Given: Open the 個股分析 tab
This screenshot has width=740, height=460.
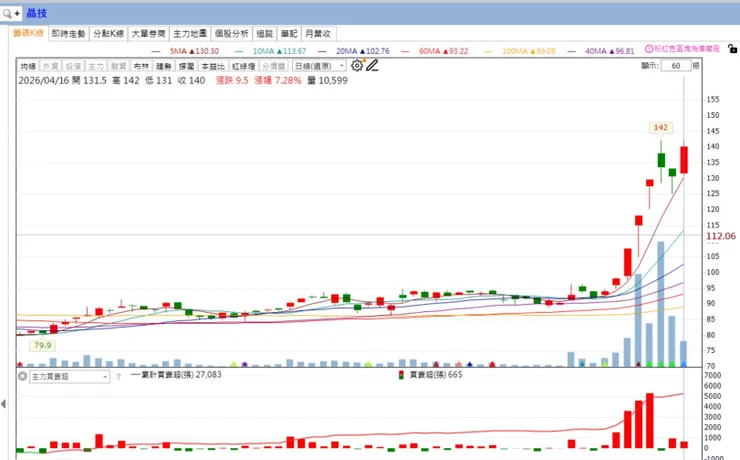Looking at the screenshot, I should [232, 33].
